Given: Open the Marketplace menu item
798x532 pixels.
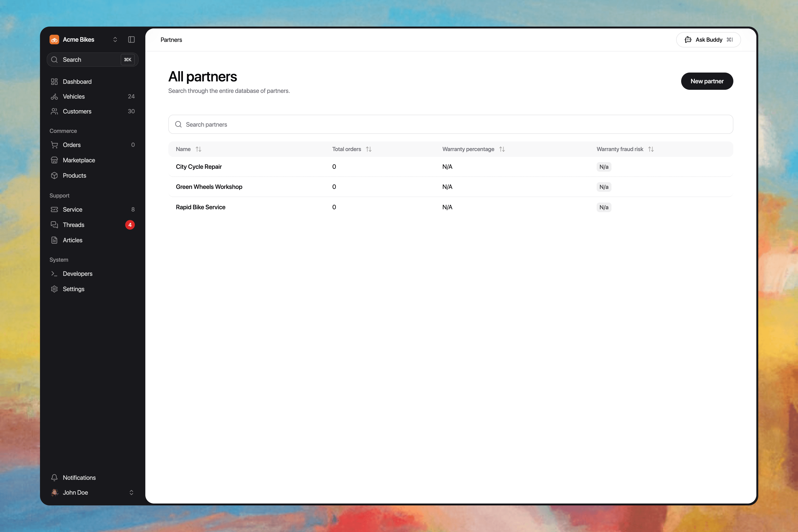Looking at the screenshot, I should 92,160.
